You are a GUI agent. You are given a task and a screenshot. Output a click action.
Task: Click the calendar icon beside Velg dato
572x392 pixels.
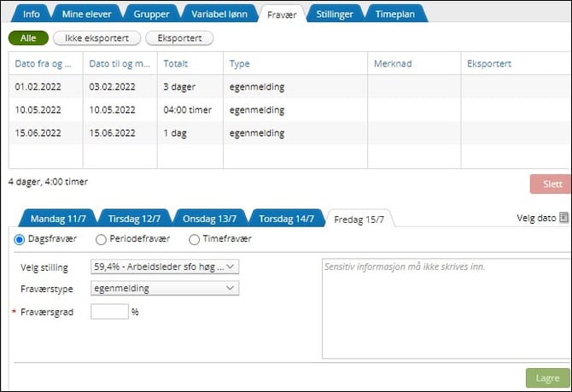click(563, 218)
